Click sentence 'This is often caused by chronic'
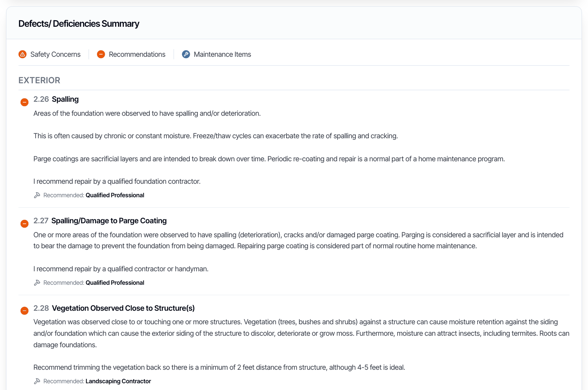 pyautogui.click(x=216, y=136)
